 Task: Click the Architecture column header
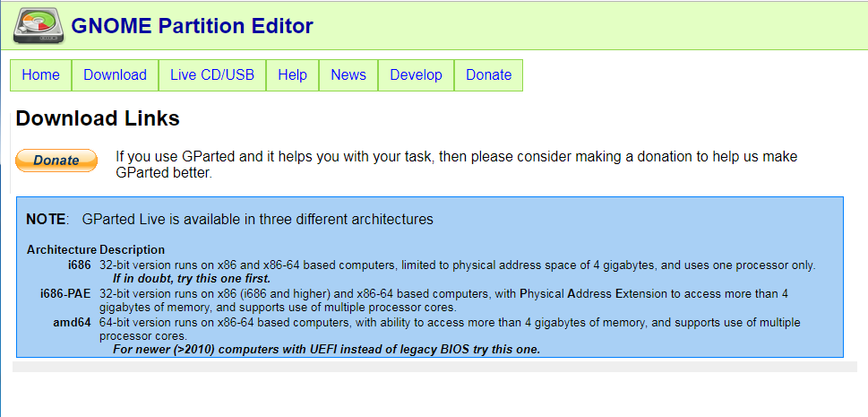coord(62,249)
